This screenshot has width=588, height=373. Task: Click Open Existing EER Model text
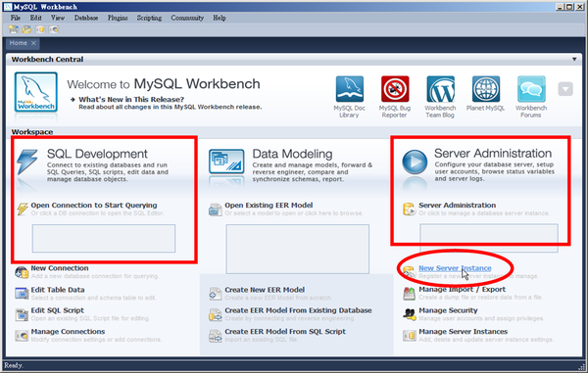[x=269, y=206]
